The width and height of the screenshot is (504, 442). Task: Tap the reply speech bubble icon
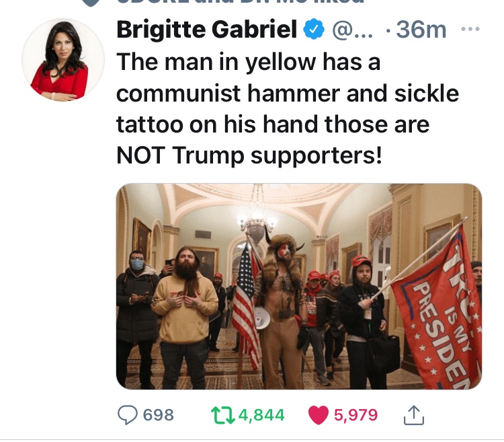(x=128, y=414)
